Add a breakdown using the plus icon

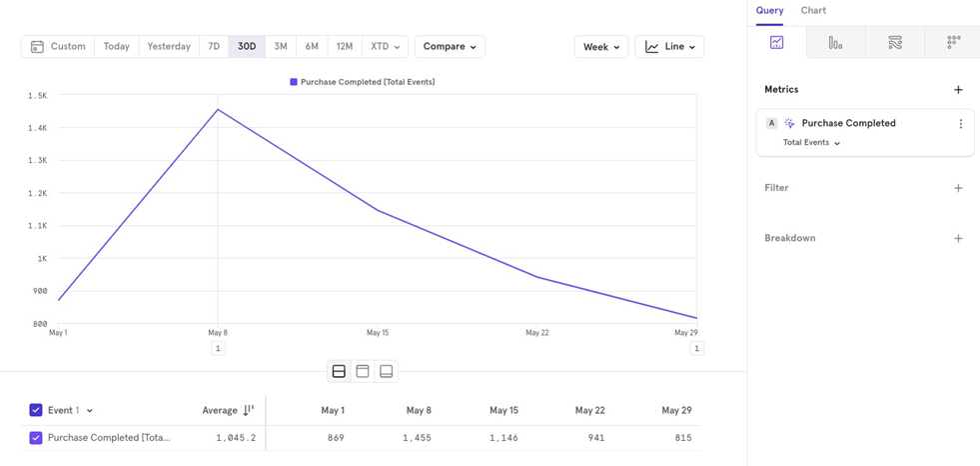point(958,238)
